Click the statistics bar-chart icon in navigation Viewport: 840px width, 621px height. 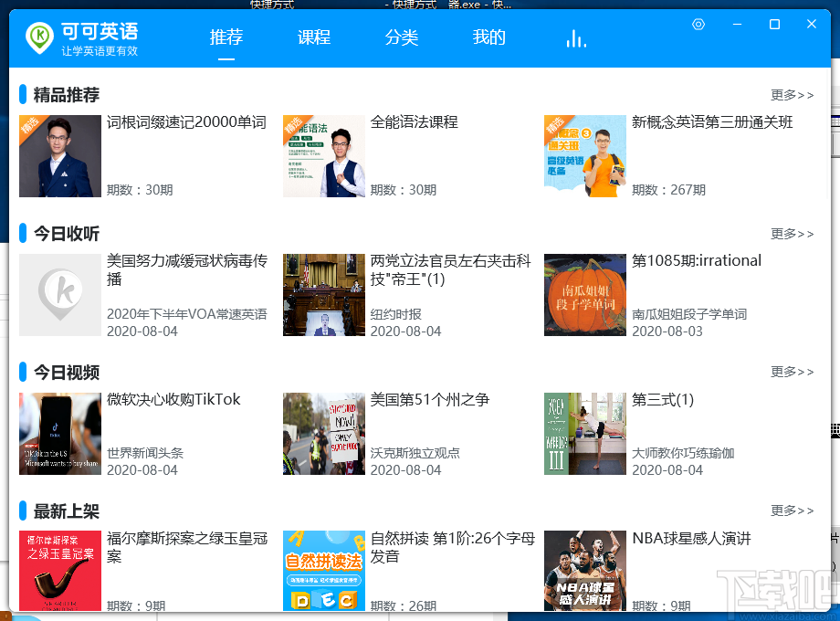575,39
